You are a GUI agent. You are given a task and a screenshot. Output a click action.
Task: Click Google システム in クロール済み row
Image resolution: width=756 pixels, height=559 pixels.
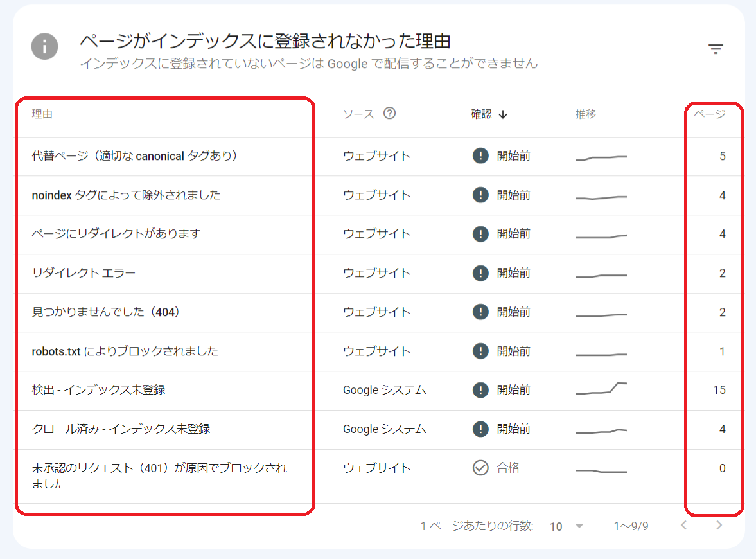coord(384,429)
